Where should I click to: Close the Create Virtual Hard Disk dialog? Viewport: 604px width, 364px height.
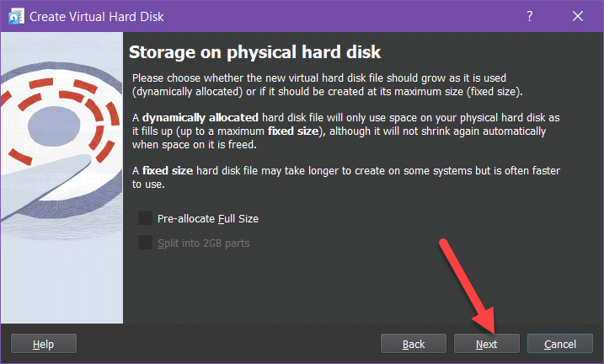[x=577, y=16]
